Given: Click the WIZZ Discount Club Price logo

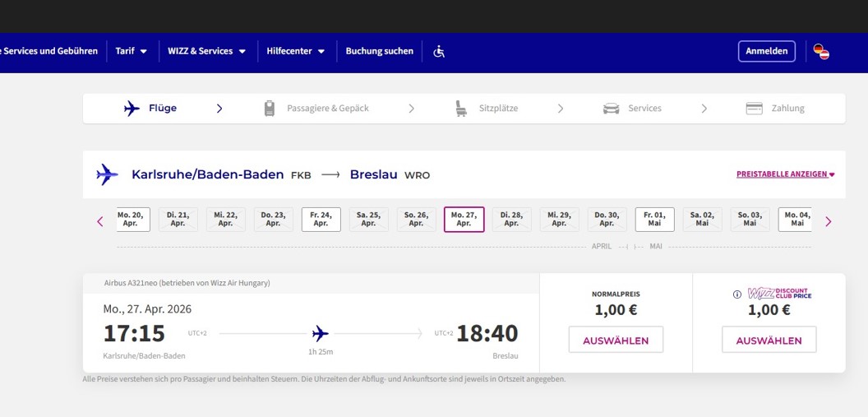Looking at the screenshot, I should click(779, 294).
